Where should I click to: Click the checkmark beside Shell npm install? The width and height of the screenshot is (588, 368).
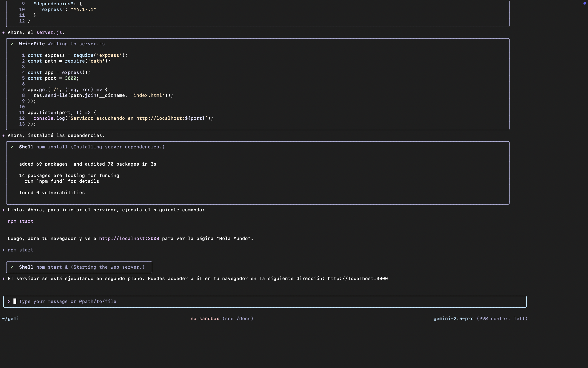[12, 147]
